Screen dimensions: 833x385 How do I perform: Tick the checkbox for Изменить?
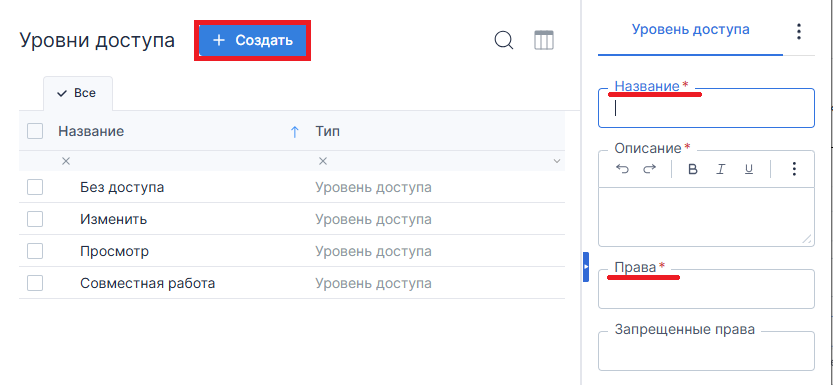[x=35, y=219]
